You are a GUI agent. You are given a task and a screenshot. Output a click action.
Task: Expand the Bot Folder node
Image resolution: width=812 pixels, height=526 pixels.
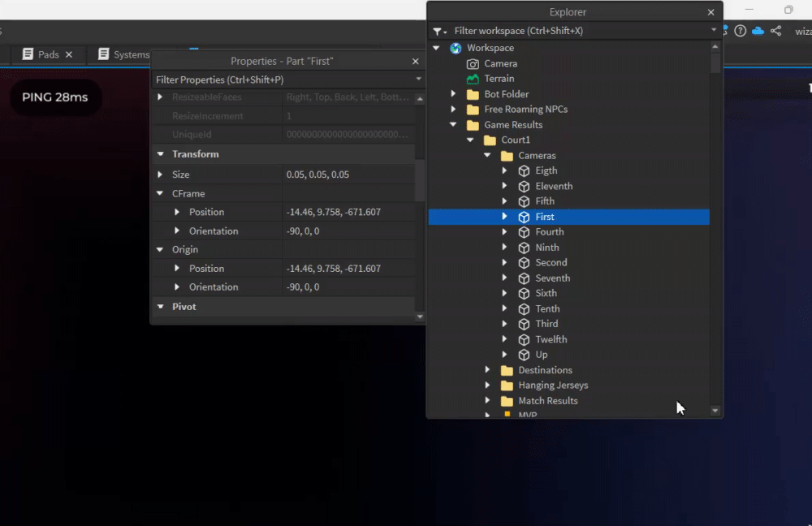tap(453, 94)
